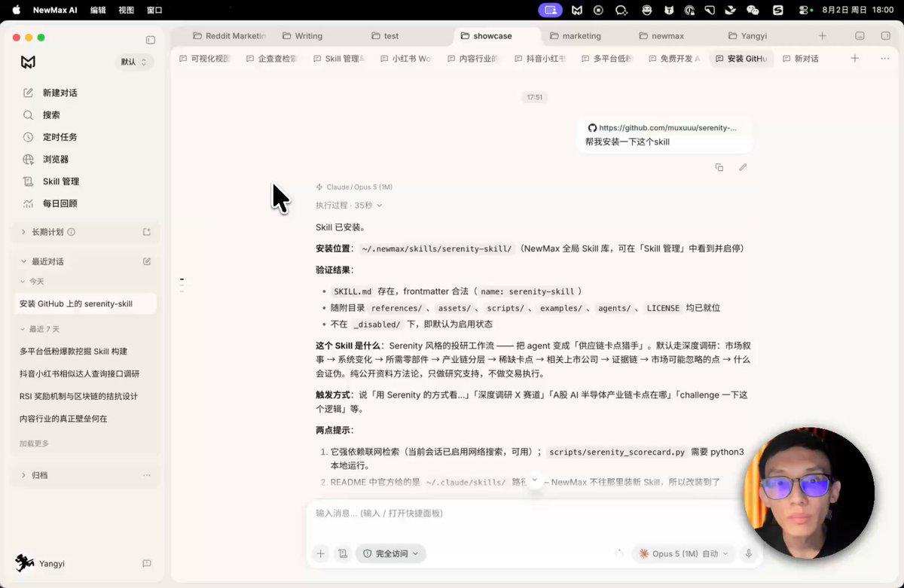904x588 pixels.
Task: Click the WeChat icon in menu bar
Action: tap(752, 11)
